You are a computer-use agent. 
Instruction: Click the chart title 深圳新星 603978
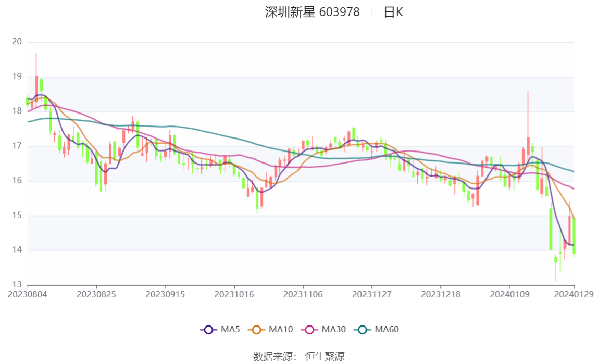tap(312, 12)
